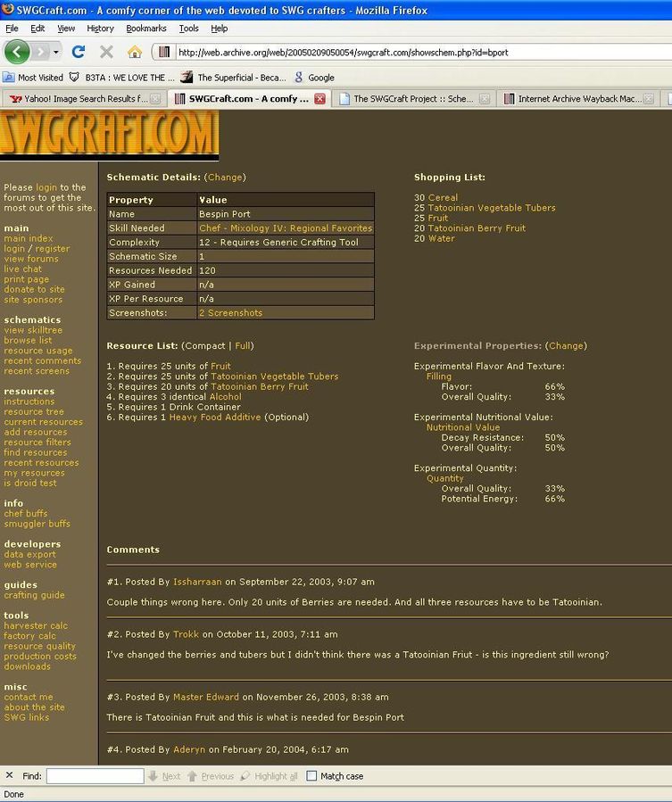672x802 pixels.
Task: Switch Resource List to Compact view
Action: coord(204,345)
